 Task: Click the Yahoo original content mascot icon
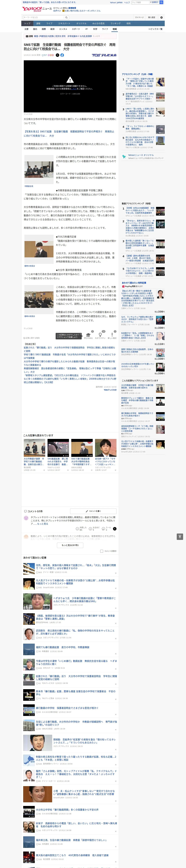[x=124, y=157]
